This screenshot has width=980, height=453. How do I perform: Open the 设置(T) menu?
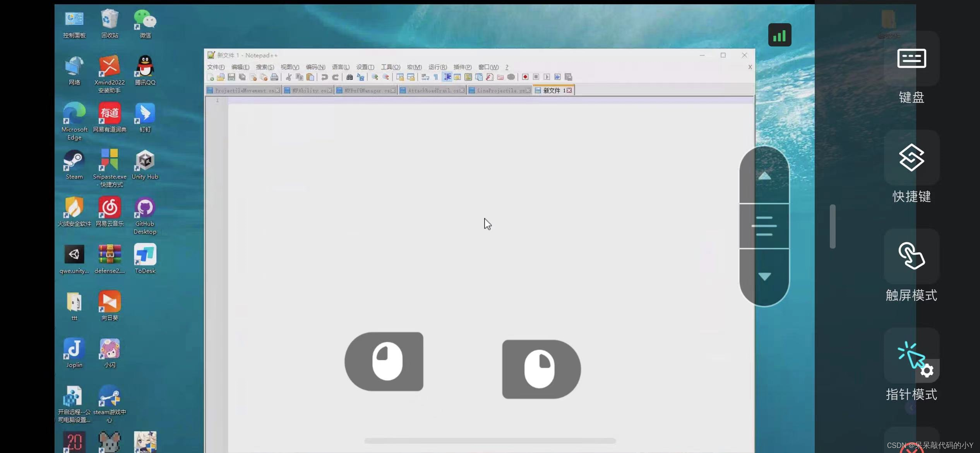pyautogui.click(x=365, y=67)
